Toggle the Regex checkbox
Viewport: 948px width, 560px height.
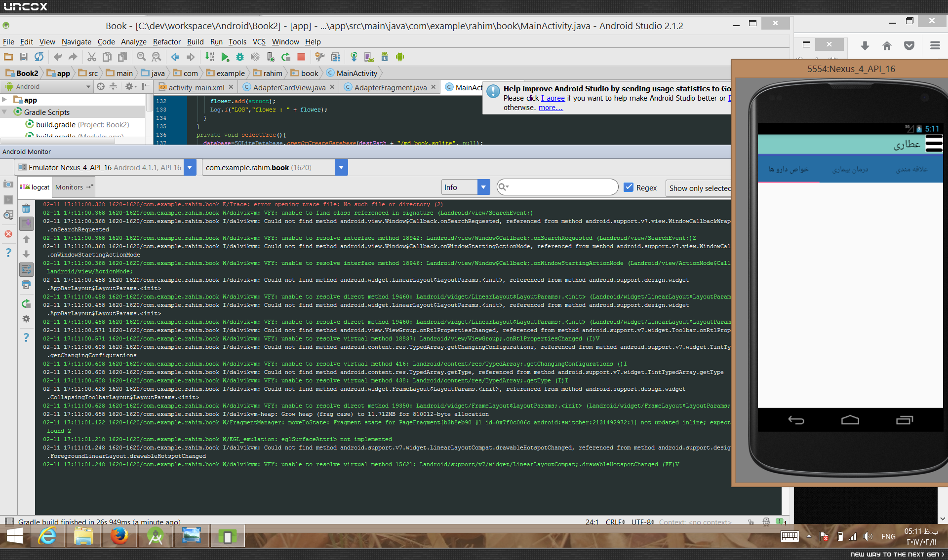tap(629, 187)
